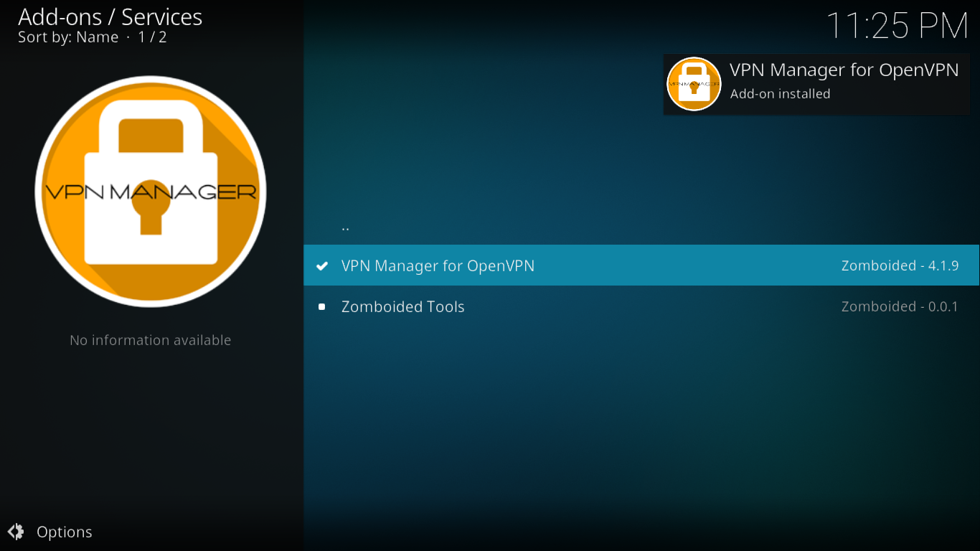Click the small padlock icon in the notification
The height and width of the screenshot is (551, 980).
(x=694, y=84)
